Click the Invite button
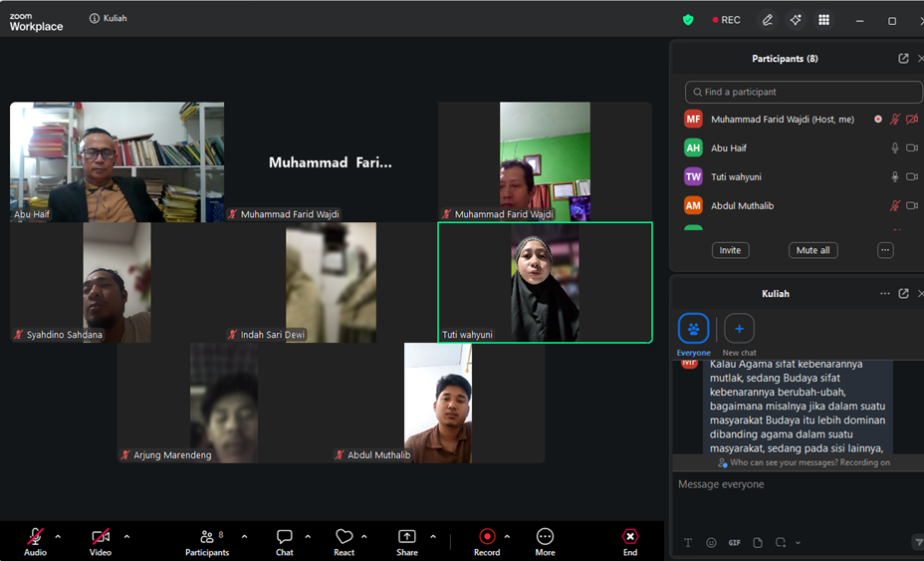Image resolution: width=924 pixels, height=561 pixels. coord(730,250)
